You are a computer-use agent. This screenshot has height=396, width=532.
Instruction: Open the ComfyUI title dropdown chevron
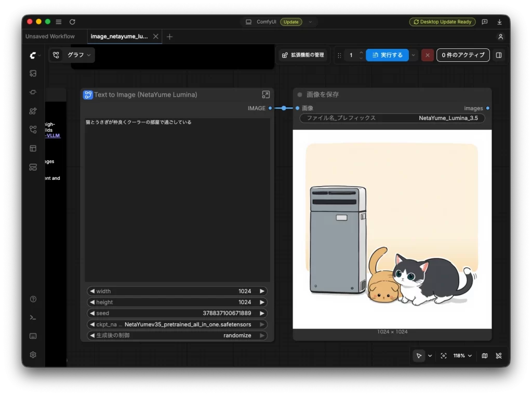click(x=310, y=22)
